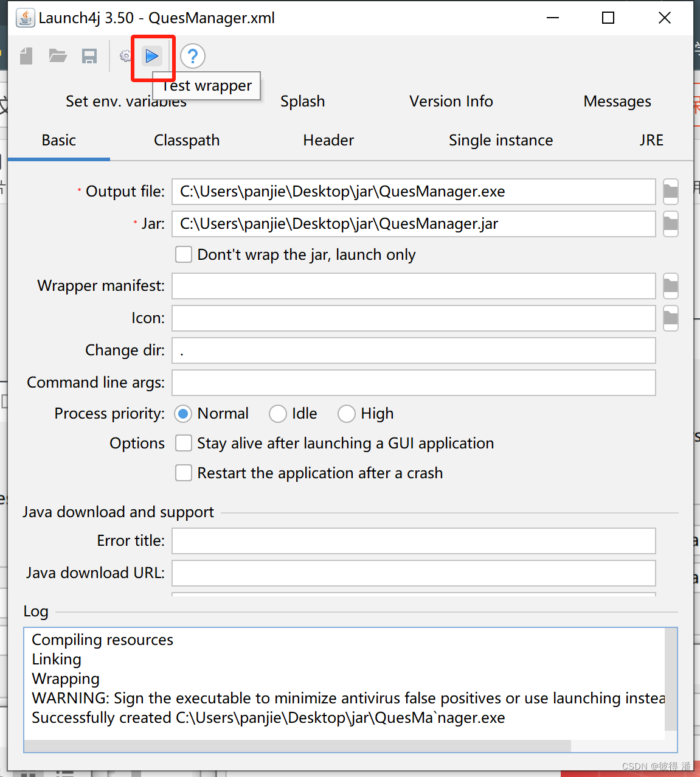Click the Output file path field
The image size is (700, 777).
click(414, 192)
